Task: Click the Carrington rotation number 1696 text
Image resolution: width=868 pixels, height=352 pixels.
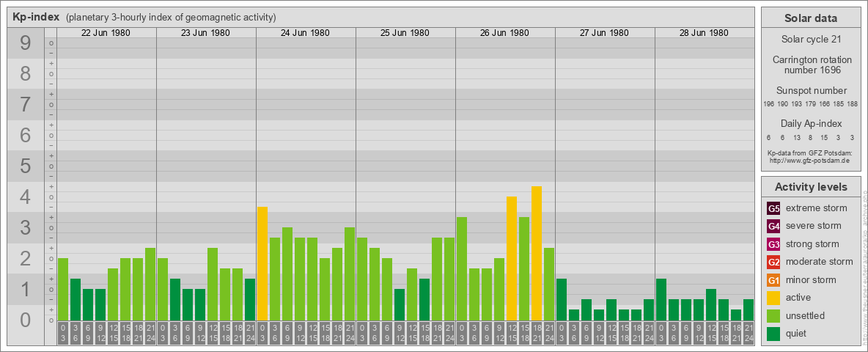Action: (811, 65)
